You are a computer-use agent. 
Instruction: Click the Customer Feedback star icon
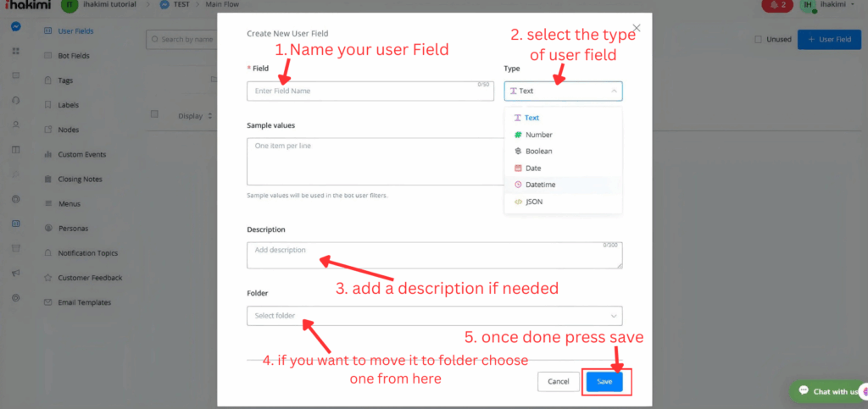(47, 278)
